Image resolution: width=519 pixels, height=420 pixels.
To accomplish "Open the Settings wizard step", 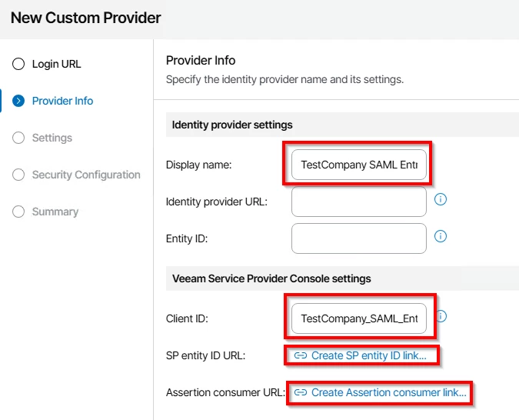I will coord(52,138).
